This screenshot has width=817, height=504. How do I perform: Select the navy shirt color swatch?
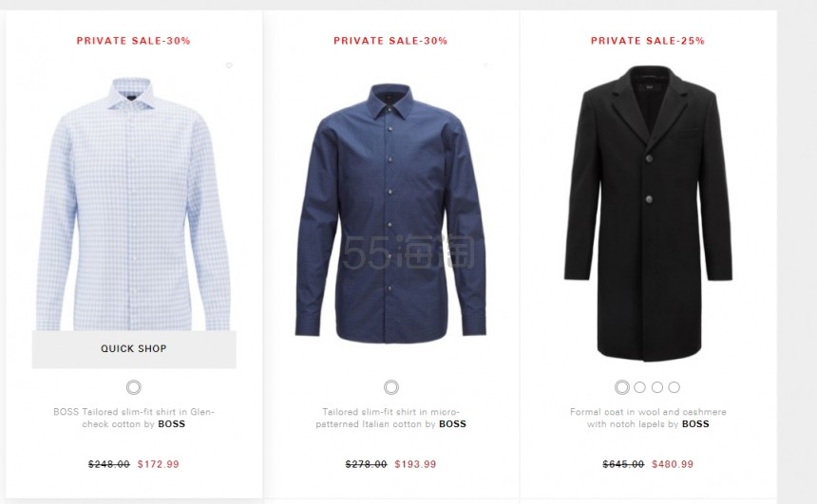click(x=391, y=387)
